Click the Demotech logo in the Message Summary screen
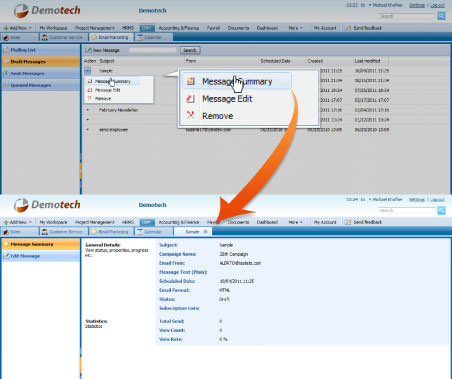The image size is (452, 379). pyautogui.click(x=47, y=205)
